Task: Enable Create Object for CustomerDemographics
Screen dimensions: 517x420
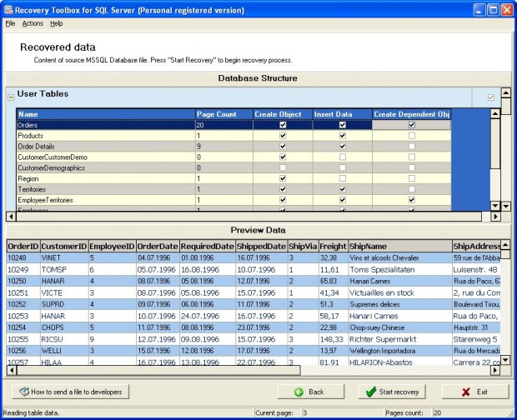Action: click(283, 167)
